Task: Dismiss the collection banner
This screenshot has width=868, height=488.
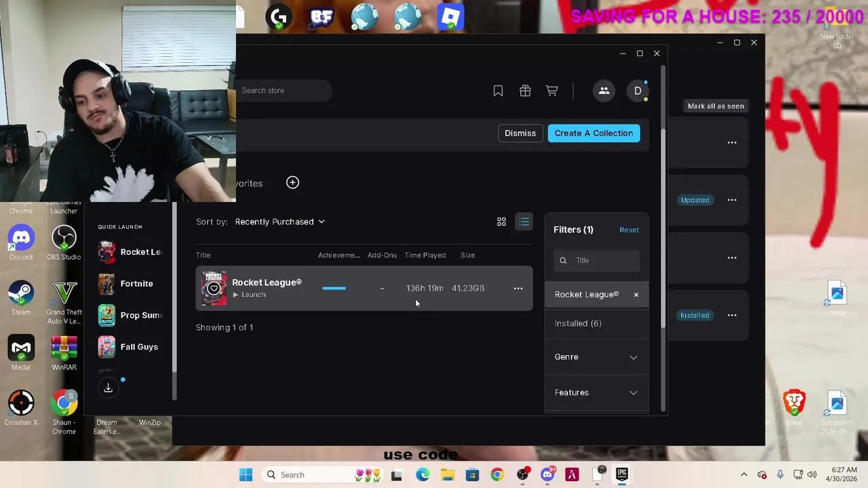Action: (520, 134)
